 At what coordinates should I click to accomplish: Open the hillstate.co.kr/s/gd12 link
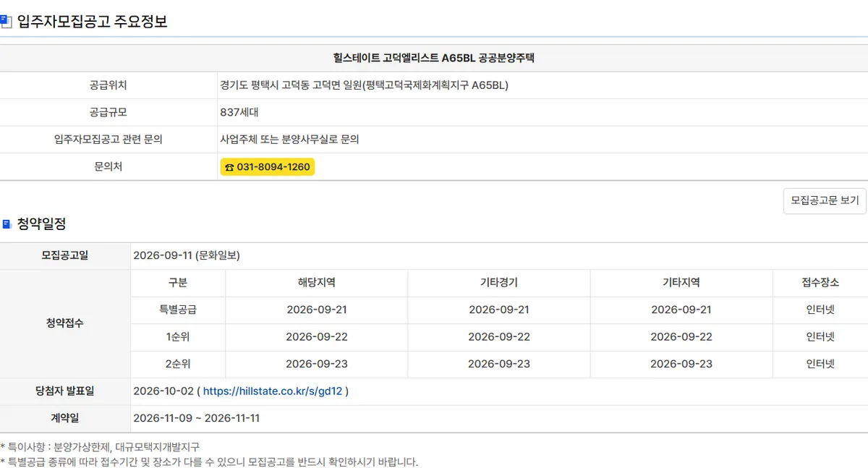[273, 391]
